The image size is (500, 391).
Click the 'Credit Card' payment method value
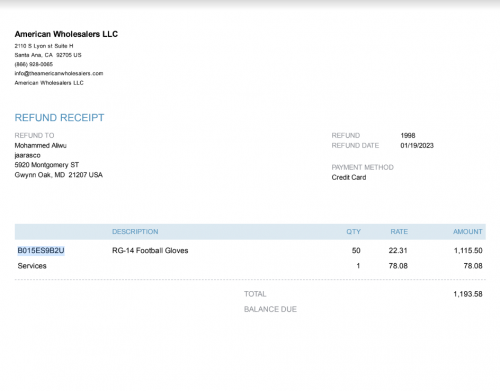[349, 177]
